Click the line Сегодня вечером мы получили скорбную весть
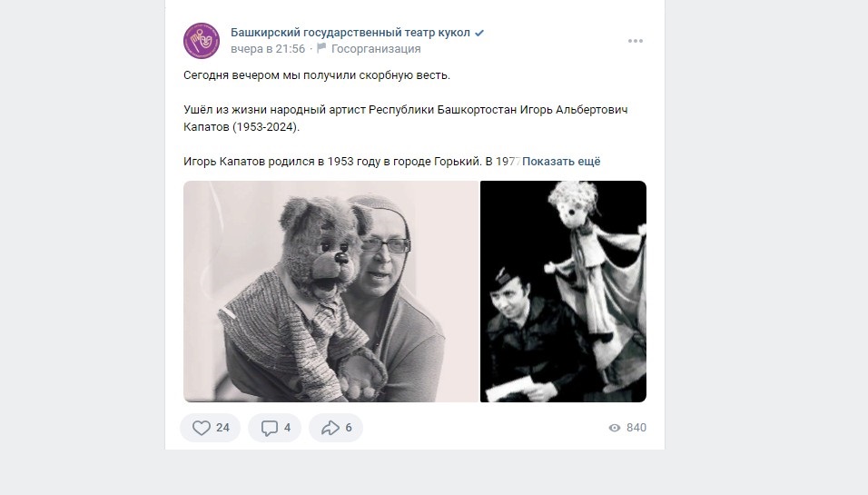 pos(317,75)
